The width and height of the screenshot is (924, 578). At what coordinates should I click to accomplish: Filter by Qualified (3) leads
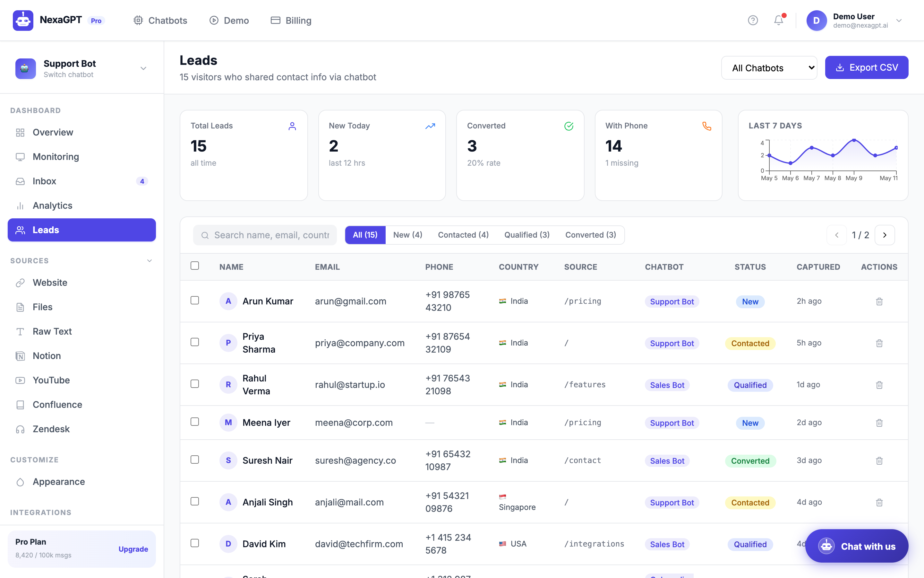click(x=526, y=235)
